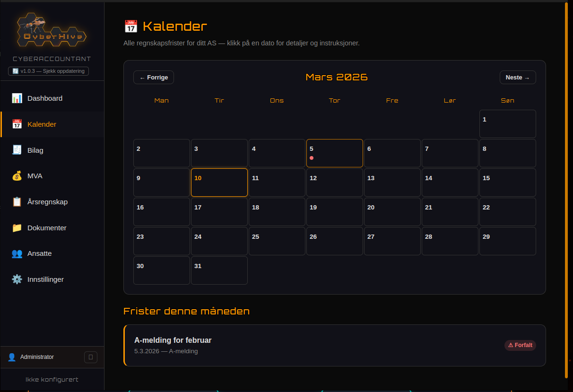Viewport: 573px width, 392px height.
Task: Select March 5 with the deadline dot
Action: click(334, 153)
